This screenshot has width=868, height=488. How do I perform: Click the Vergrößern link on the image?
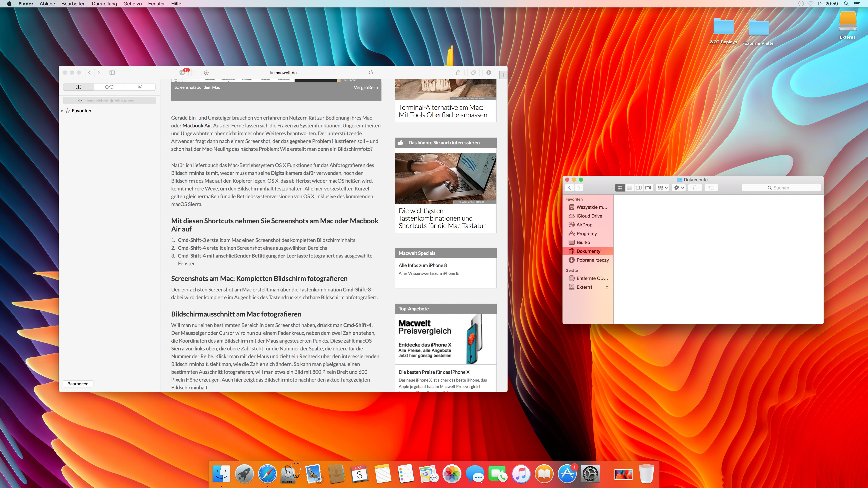[366, 87]
